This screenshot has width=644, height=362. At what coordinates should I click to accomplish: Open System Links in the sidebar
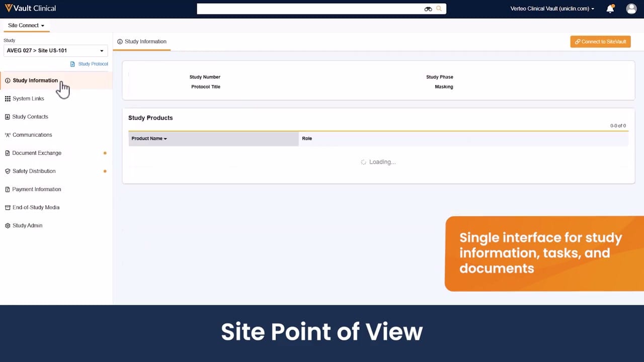tap(28, 99)
